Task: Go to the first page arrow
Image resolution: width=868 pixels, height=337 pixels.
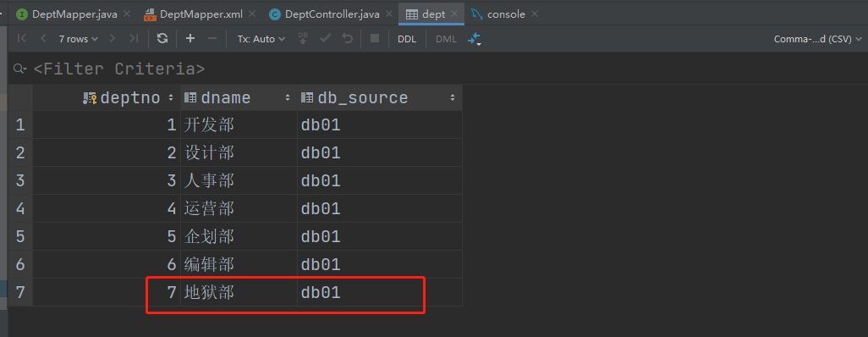Action: (22, 38)
